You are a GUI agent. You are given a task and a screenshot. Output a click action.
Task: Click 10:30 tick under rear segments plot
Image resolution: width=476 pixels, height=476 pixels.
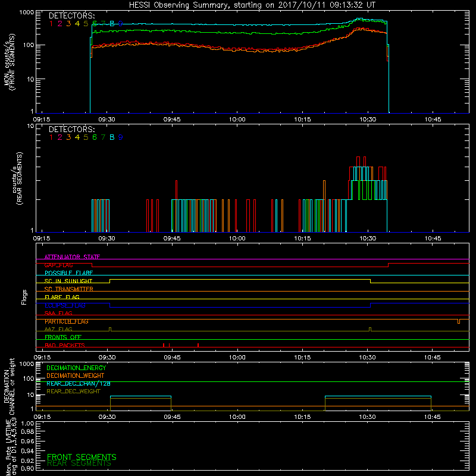coord(368,239)
